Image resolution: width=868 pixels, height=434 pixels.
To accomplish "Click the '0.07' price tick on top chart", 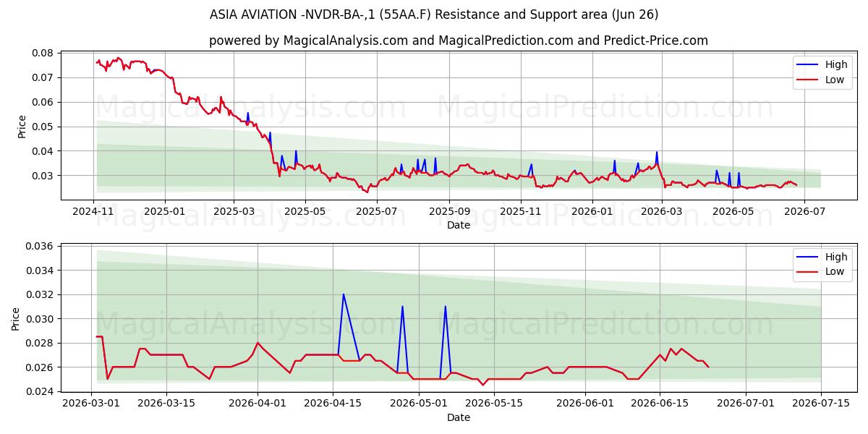I will click(43, 77).
